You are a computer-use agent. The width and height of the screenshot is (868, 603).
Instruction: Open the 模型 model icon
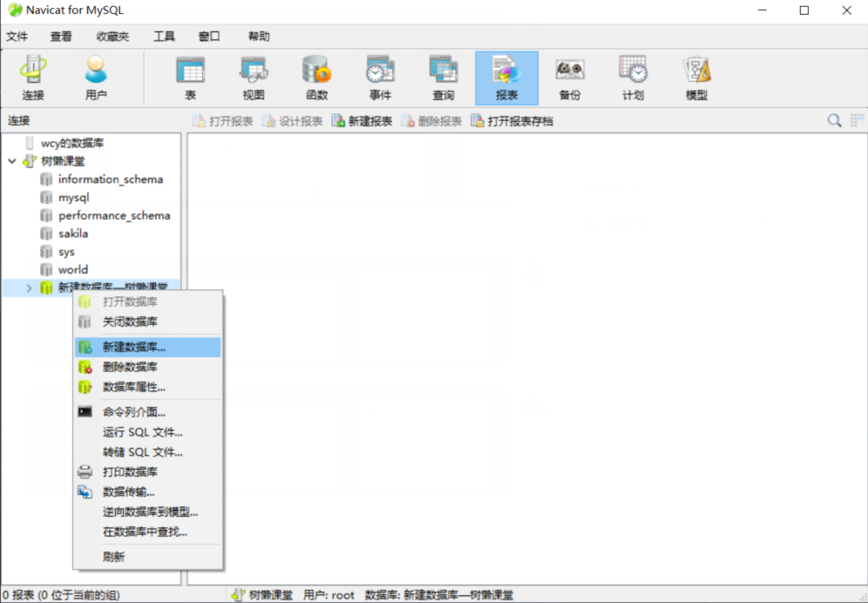pyautogui.click(x=696, y=78)
